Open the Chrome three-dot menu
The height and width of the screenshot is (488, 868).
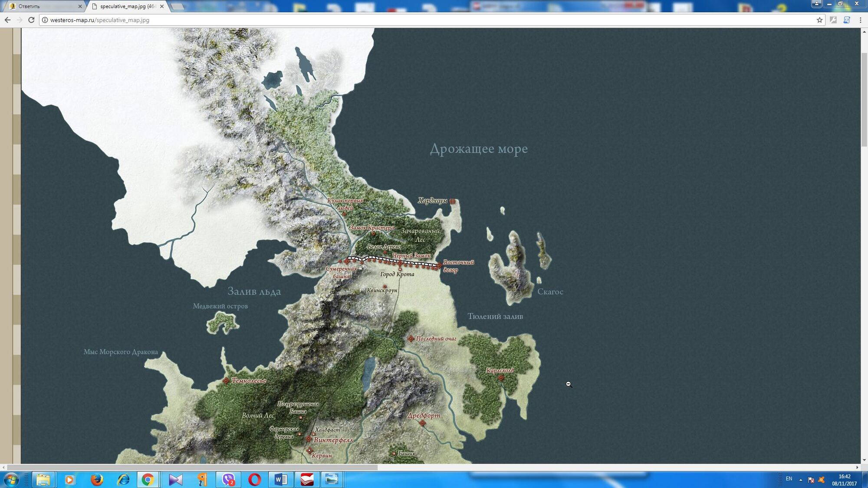[860, 20]
